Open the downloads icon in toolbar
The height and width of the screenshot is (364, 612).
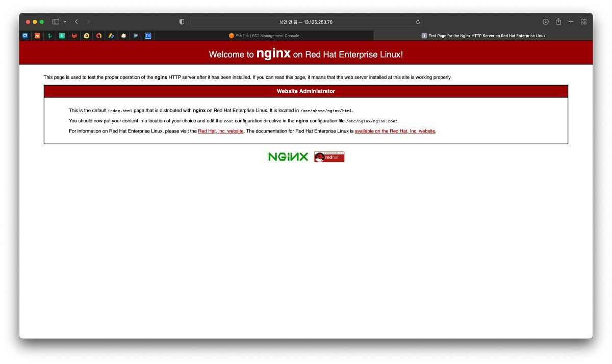point(545,22)
